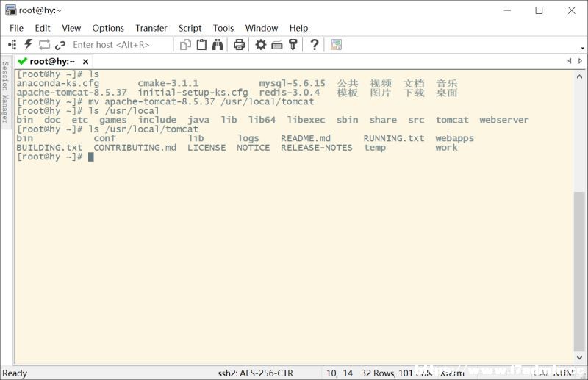588x380 pixels.
Task: Click the Ready status bar text
Action: pos(15,373)
